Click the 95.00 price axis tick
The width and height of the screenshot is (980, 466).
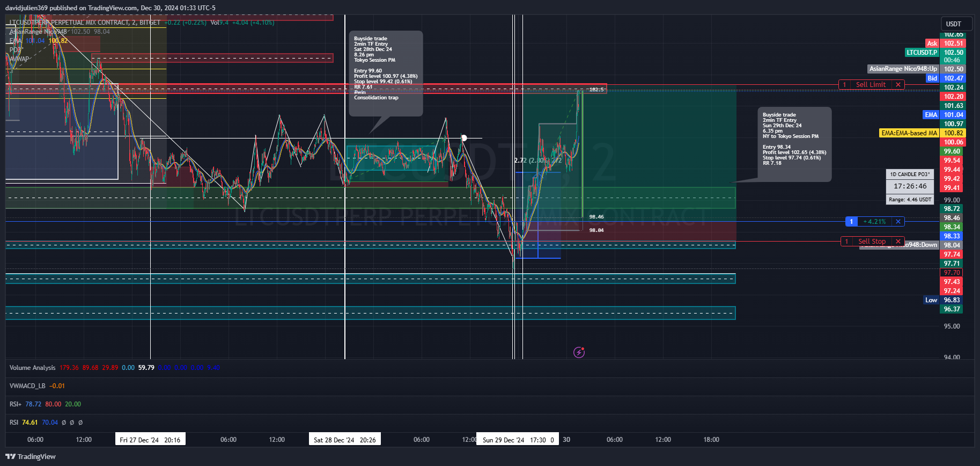pyautogui.click(x=952, y=326)
